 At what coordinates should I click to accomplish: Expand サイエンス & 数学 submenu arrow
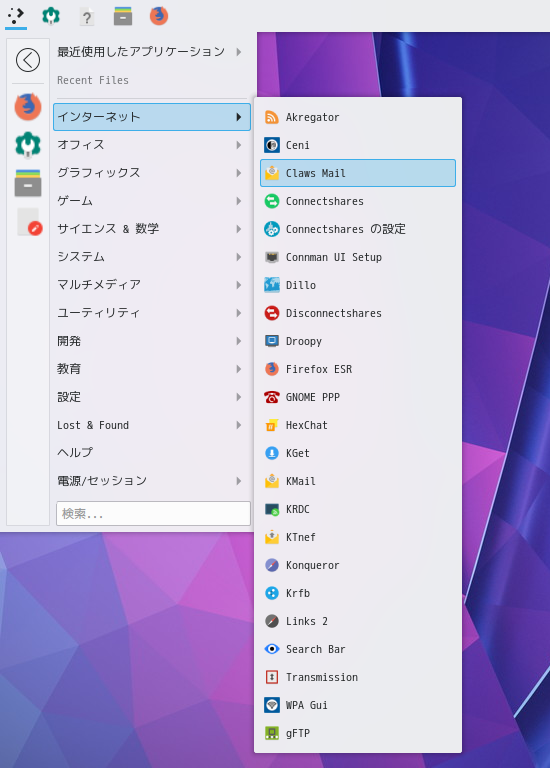[239, 229]
